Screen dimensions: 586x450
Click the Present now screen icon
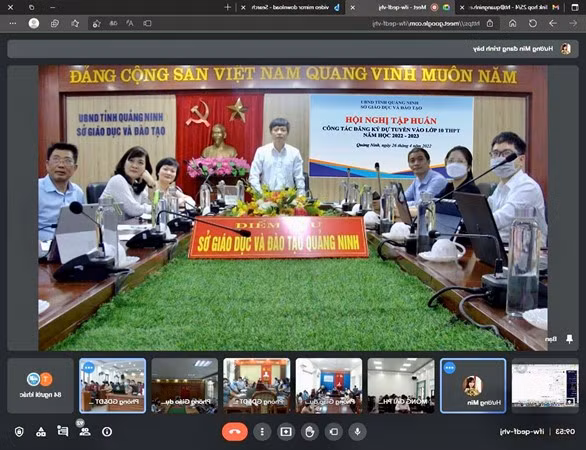click(x=286, y=432)
